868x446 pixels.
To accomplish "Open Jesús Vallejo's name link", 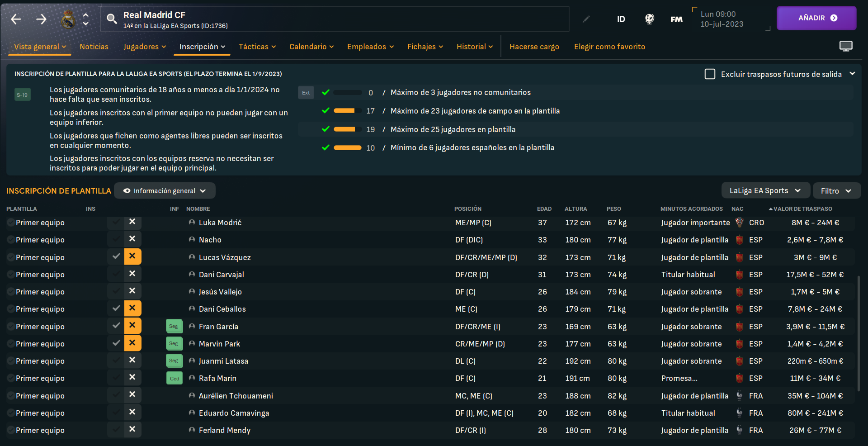I will [x=220, y=292].
